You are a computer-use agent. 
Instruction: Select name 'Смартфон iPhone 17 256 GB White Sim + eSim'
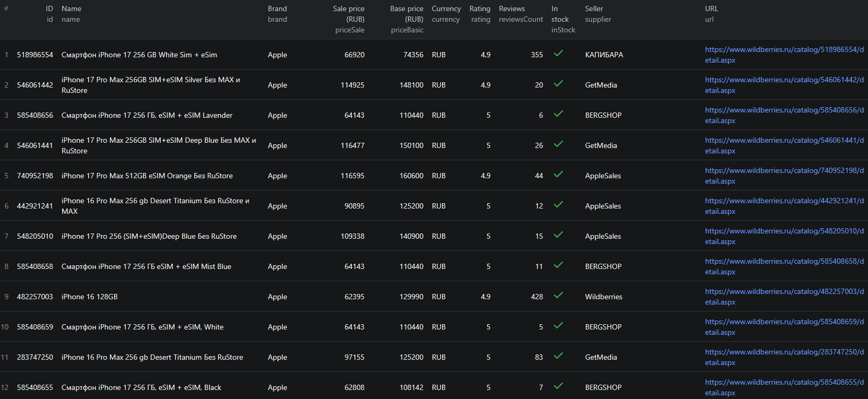[139, 55]
